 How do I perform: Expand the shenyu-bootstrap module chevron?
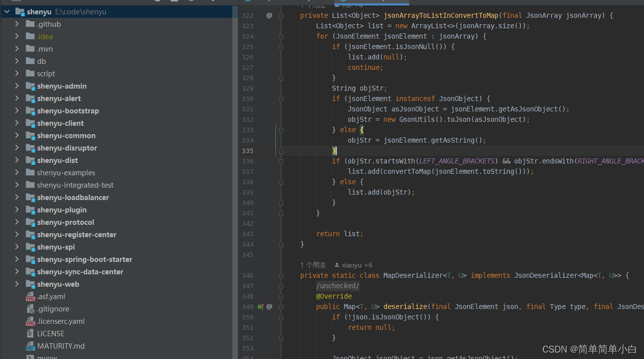pos(17,110)
